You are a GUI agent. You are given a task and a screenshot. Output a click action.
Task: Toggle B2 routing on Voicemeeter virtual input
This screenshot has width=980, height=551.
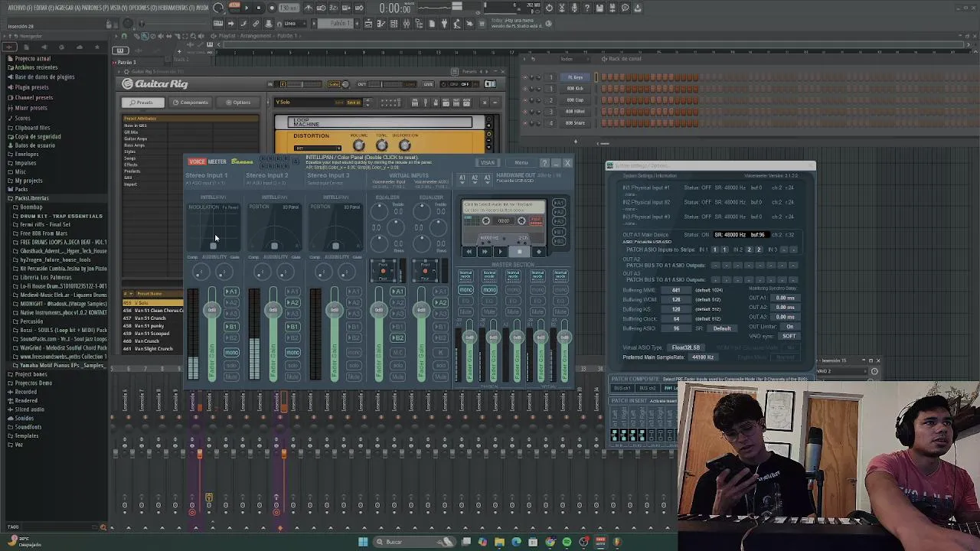[397, 338]
